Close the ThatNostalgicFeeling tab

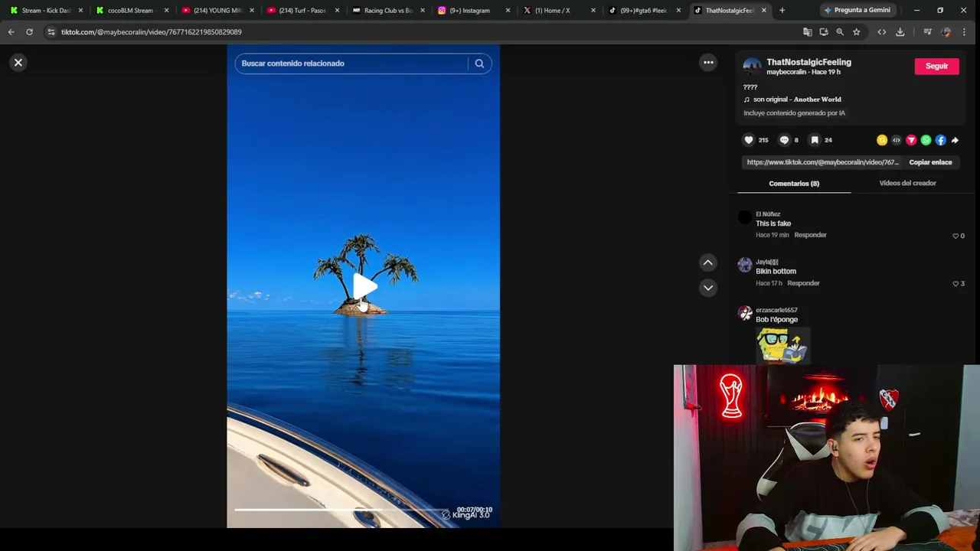(x=763, y=10)
